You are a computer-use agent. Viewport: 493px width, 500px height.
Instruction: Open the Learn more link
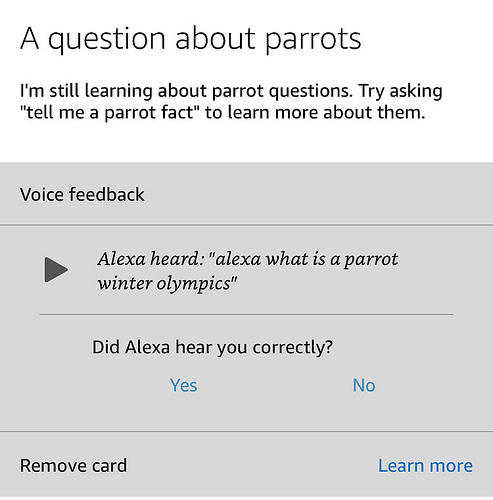(425, 465)
